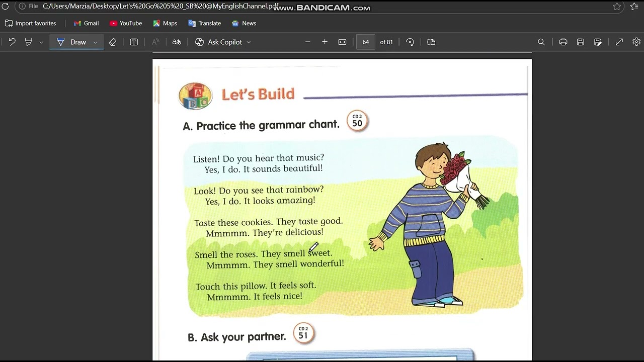The width and height of the screenshot is (644, 362).
Task: Save the PDF with the floppy icon
Action: coord(581,42)
